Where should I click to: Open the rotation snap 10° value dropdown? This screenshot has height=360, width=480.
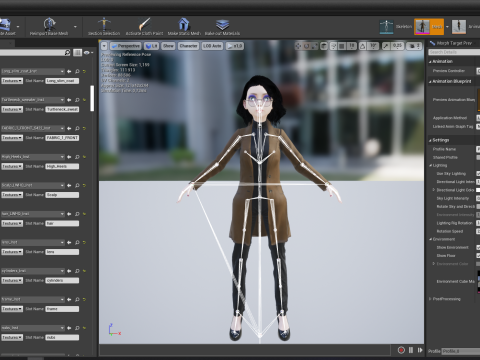tap(373, 46)
